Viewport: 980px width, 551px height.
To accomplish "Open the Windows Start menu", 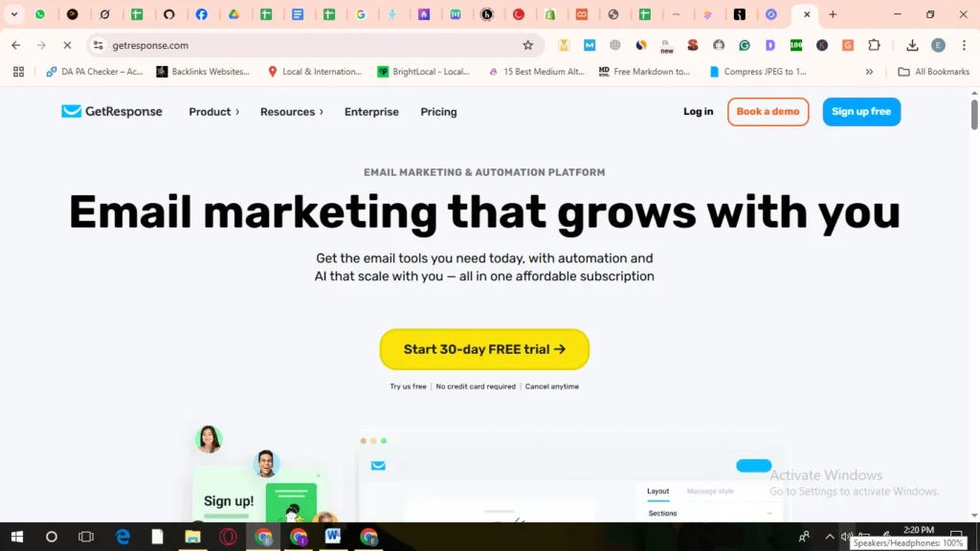I will point(17,537).
